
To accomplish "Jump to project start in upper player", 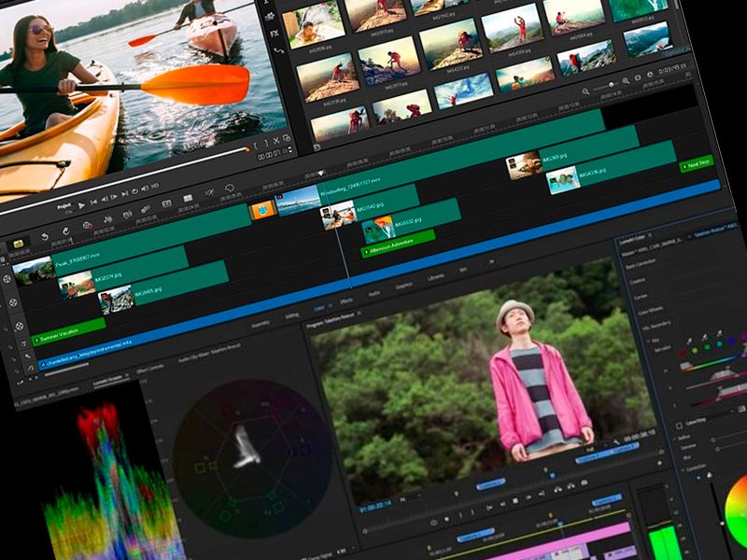I will click(x=93, y=202).
